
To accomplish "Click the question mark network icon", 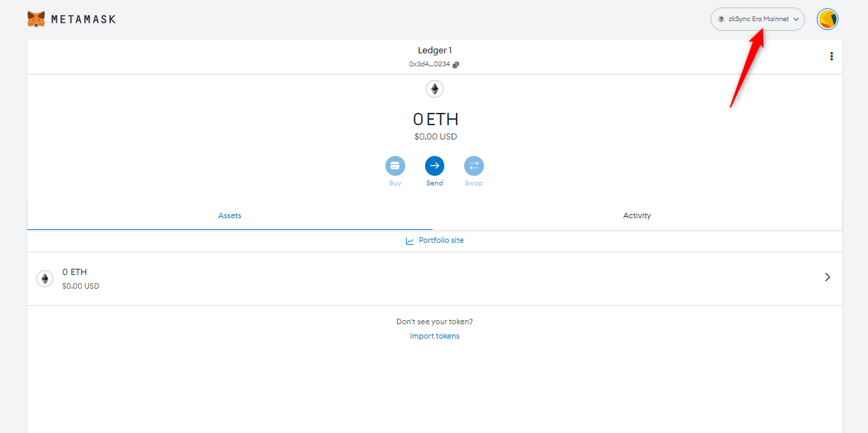I will coord(721,19).
